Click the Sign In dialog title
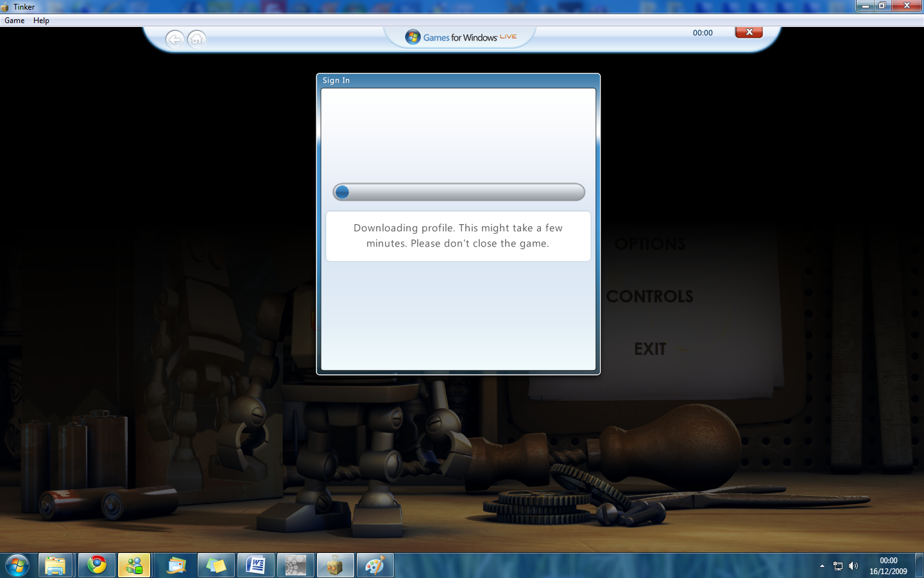 click(336, 80)
